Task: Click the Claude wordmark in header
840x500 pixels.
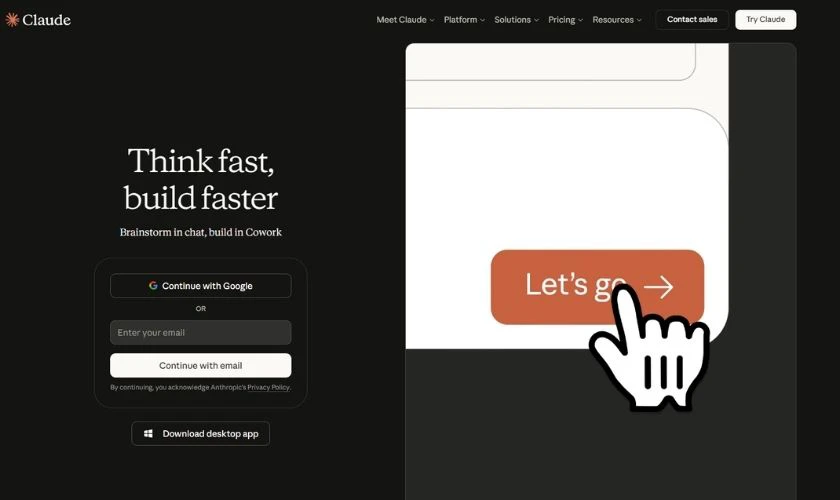Action: coord(47,20)
